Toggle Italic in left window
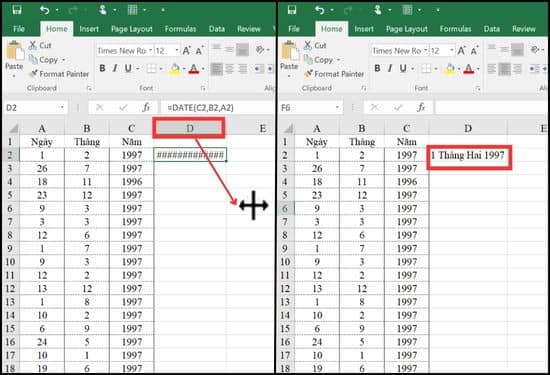The width and height of the screenshot is (550, 375). coord(115,68)
